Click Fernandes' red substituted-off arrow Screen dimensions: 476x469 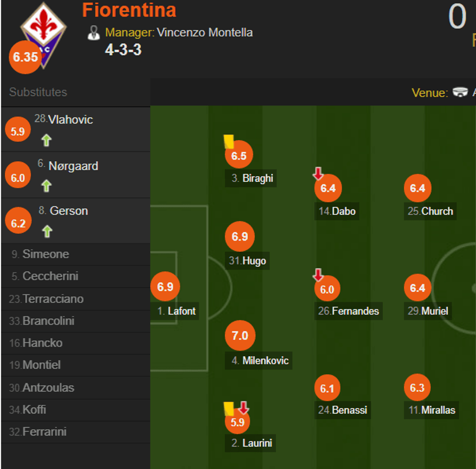(318, 276)
